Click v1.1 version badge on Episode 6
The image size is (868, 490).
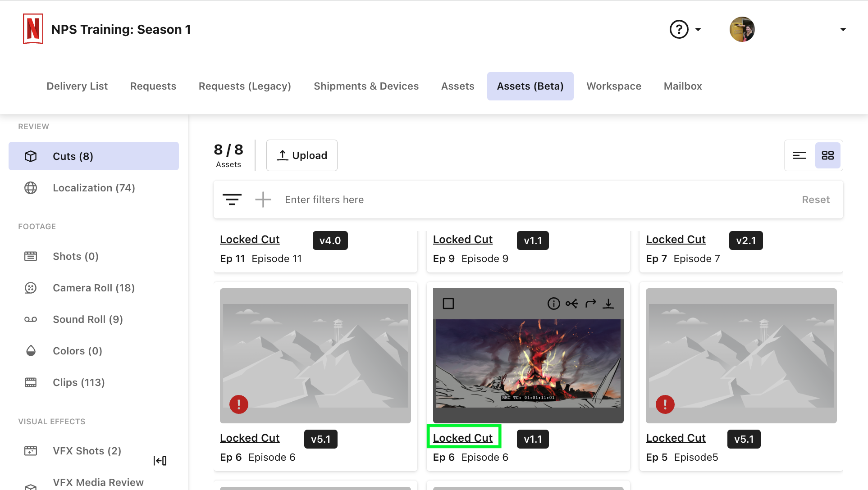pyautogui.click(x=533, y=439)
